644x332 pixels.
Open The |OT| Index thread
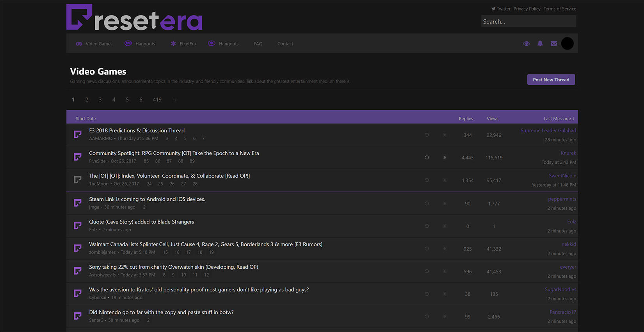(169, 176)
